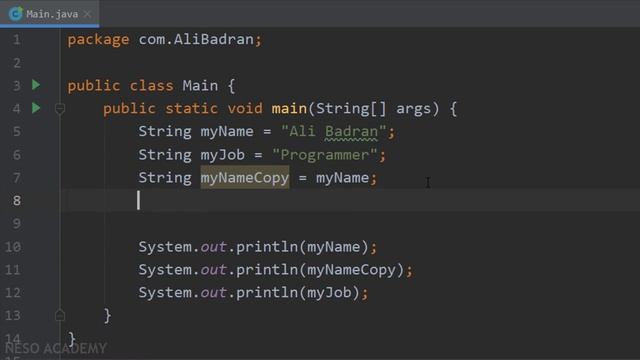Click the main method name on line 4
640x360 pixels.
[289, 109]
